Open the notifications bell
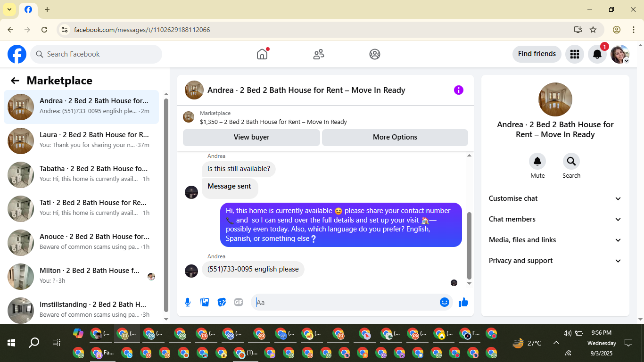 coord(597,54)
